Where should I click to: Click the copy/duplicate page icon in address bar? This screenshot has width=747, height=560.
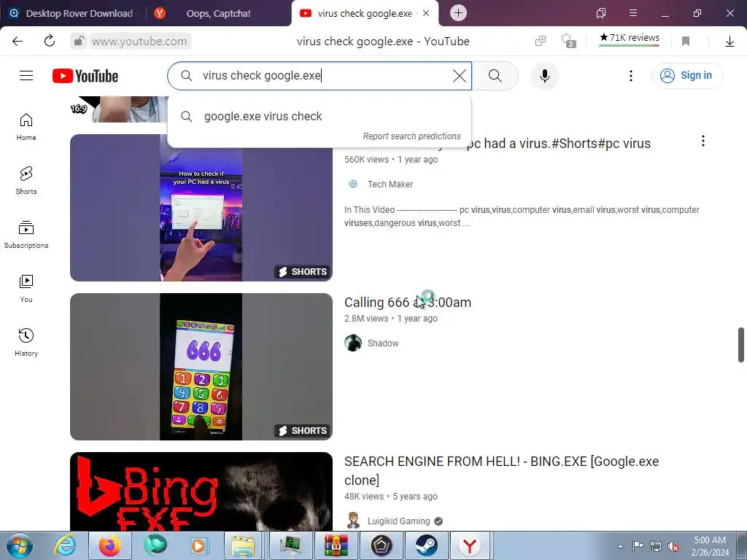tap(541, 42)
